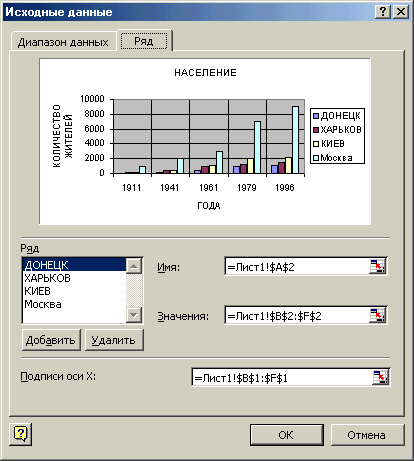Image resolution: width=414 pixels, height=461 pixels.
Task: Click the 1911 category label in preview
Action: [x=132, y=188]
